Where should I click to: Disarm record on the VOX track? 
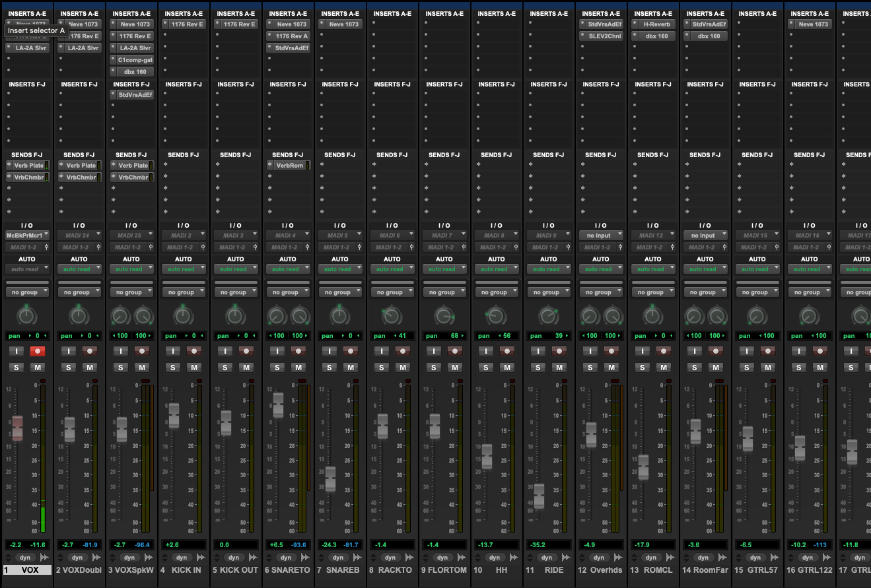pos(38,351)
